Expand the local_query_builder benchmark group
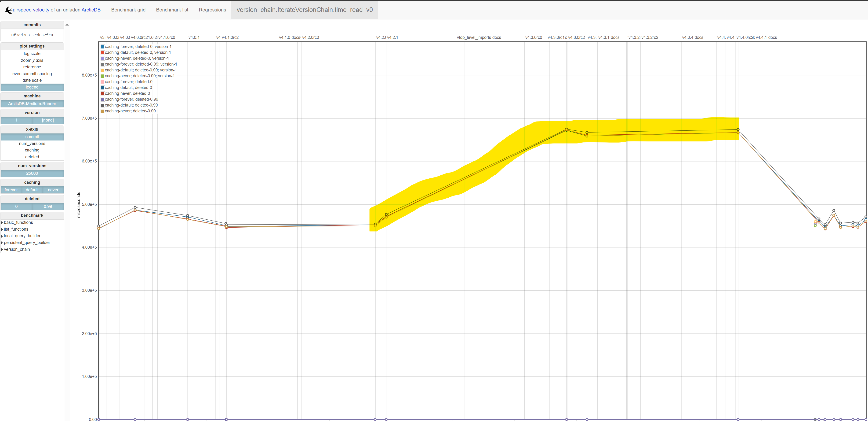This screenshot has height=421, width=868. (22, 236)
